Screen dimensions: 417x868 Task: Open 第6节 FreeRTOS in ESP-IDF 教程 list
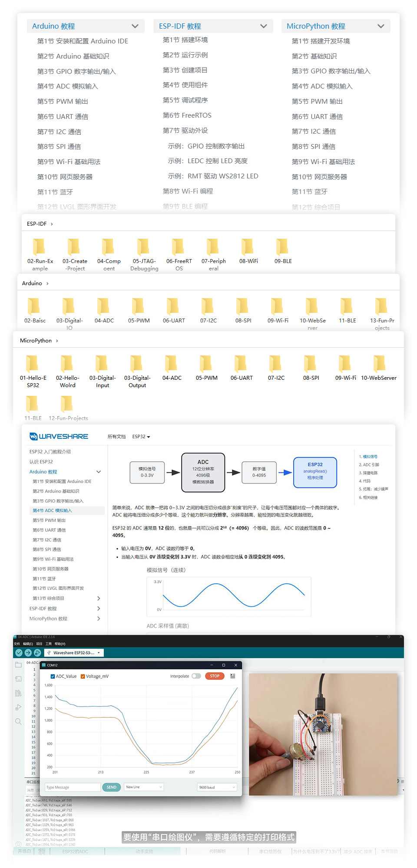187,115
